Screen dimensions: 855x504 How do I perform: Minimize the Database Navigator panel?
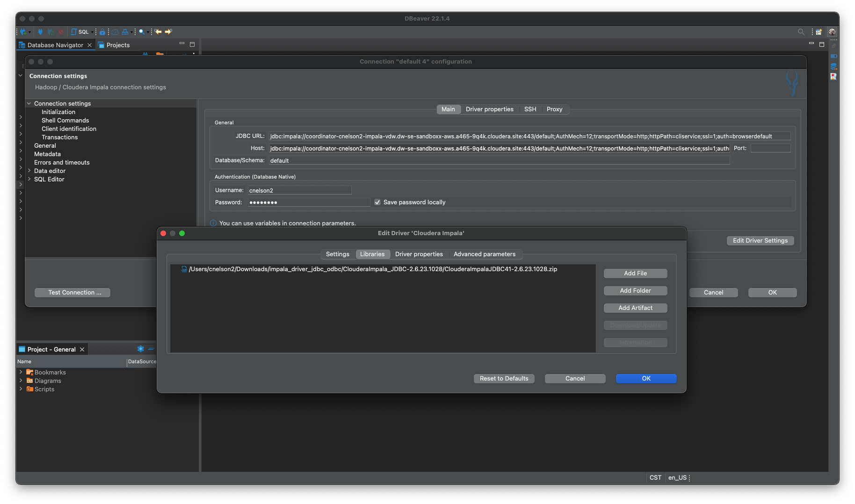(x=182, y=43)
